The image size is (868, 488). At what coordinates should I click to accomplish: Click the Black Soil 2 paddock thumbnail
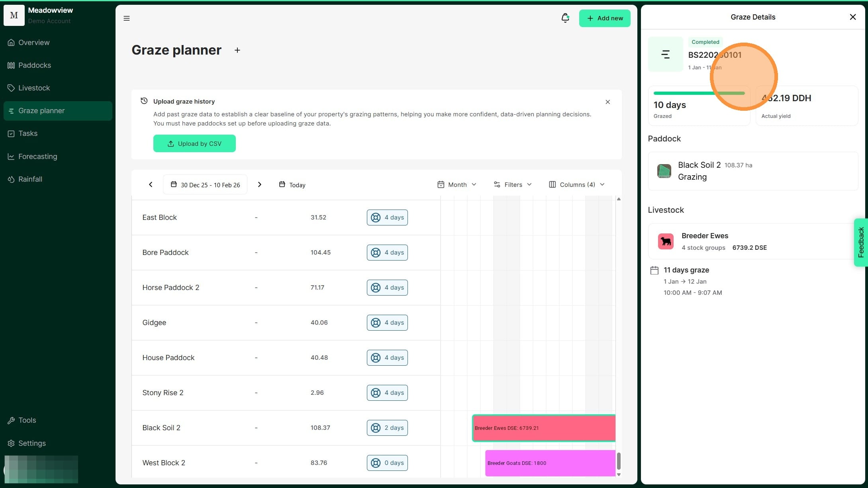coord(664,171)
